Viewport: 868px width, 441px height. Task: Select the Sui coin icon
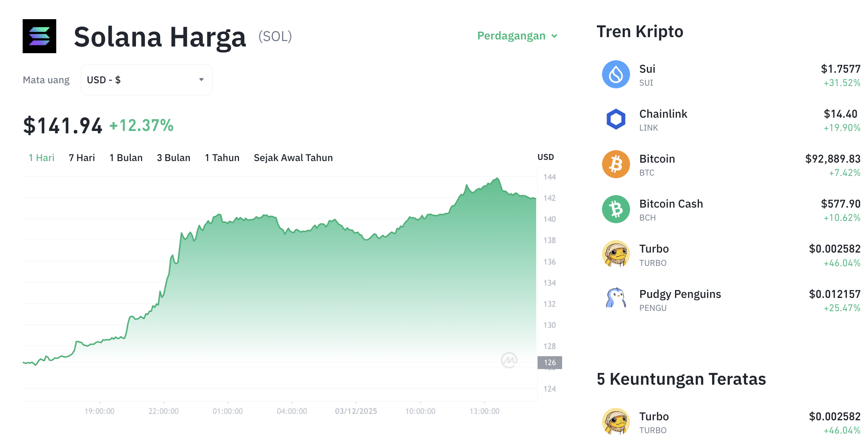click(x=616, y=74)
